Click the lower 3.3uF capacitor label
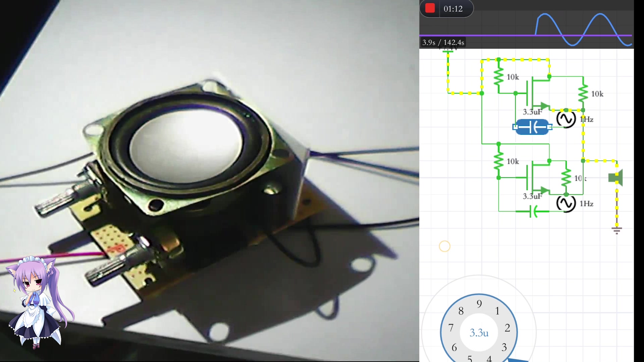The height and width of the screenshot is (362, 644). 532,196
